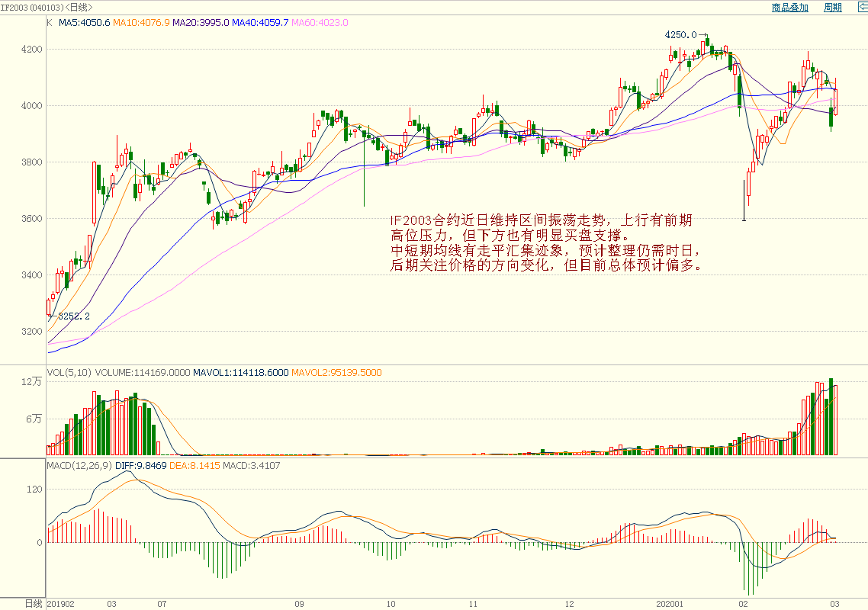This screenshot has width=868, height=610.
Task: Click the MA20 moving average label
Action: pos(201,23)
